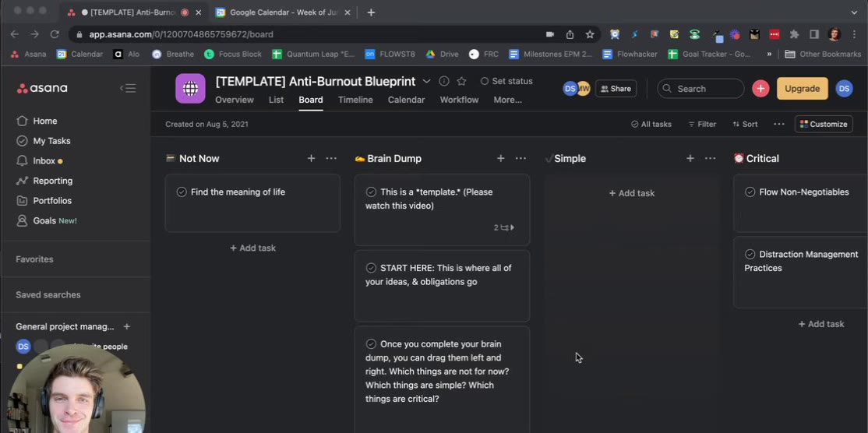Reload the page
The height and width of the screenshot is (433, 868).
pyautogui.click(x=55, y=34)
